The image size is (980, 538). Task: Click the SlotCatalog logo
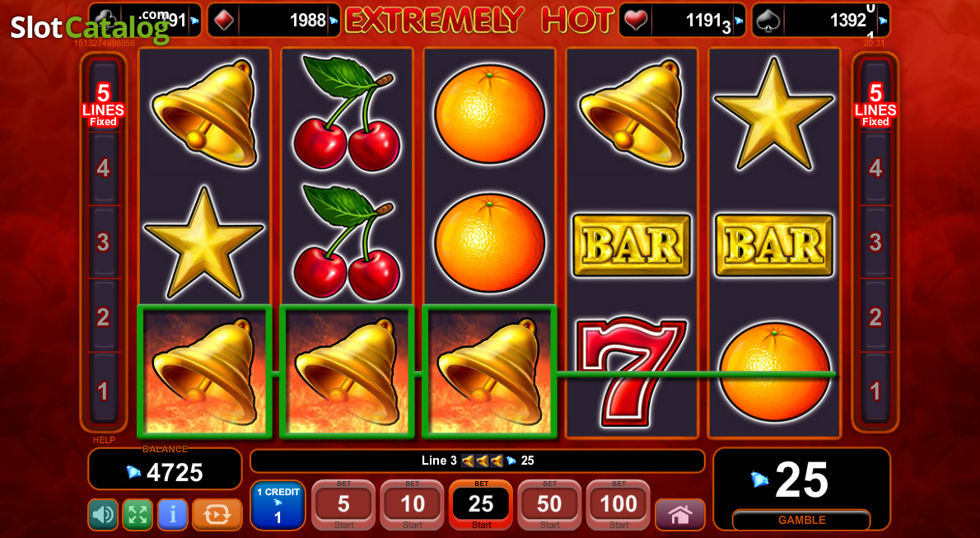90,27
